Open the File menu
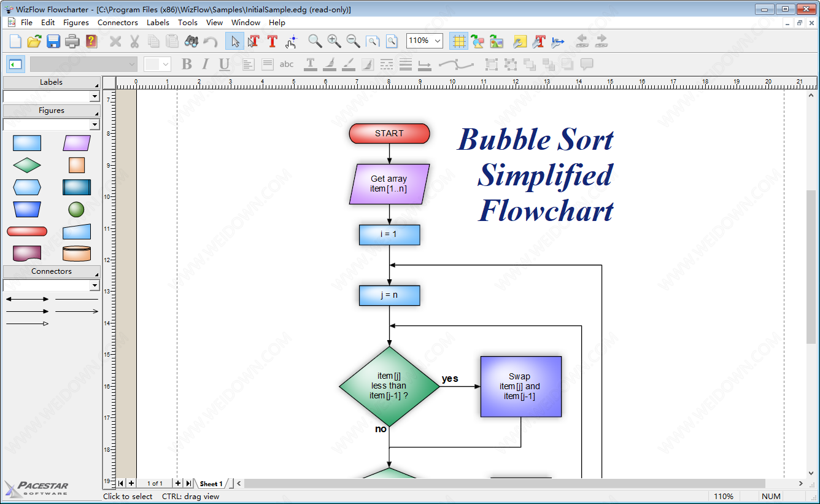 (x=26, y=22)
